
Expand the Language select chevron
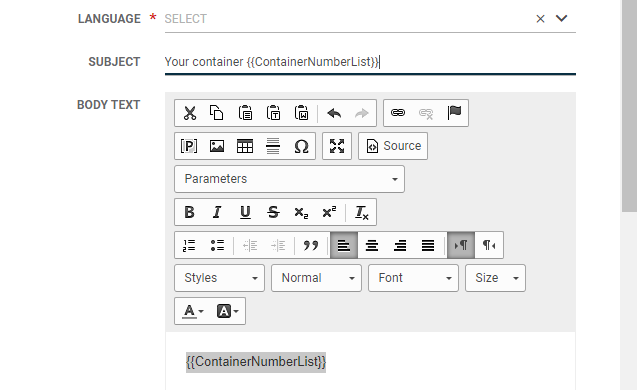click(561, 18)
